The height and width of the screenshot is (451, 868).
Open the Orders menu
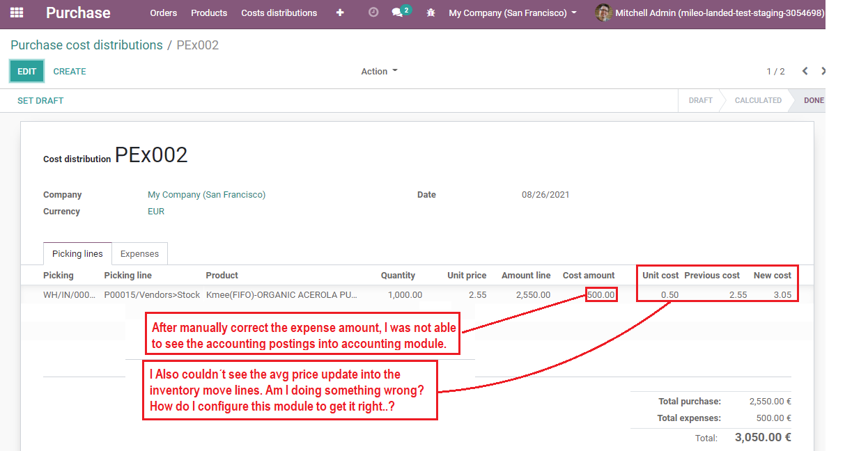163,13
